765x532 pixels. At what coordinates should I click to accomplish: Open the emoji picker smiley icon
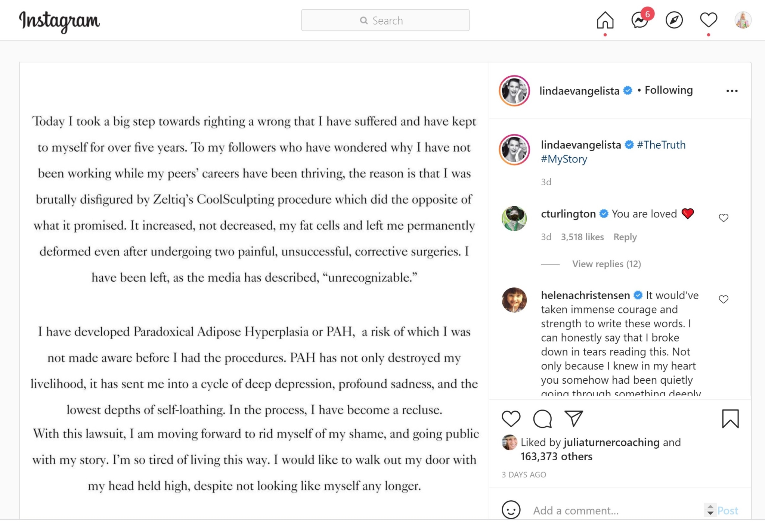coord(511,510)
